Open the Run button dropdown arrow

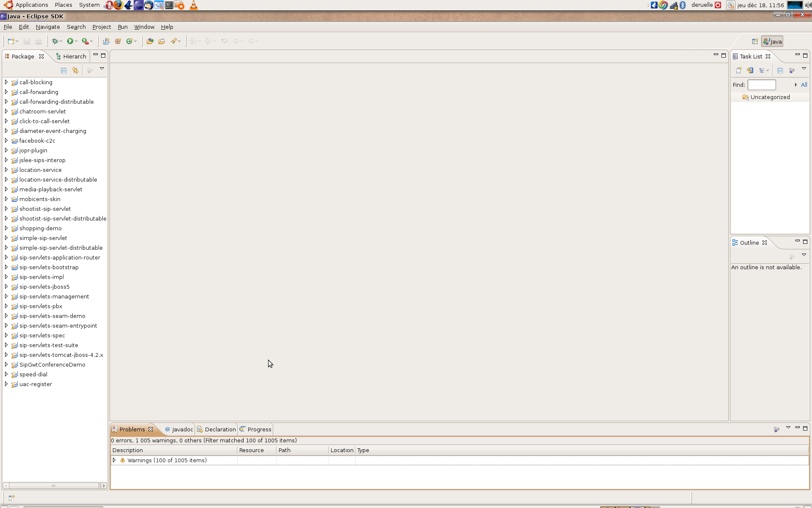(76, 41)
